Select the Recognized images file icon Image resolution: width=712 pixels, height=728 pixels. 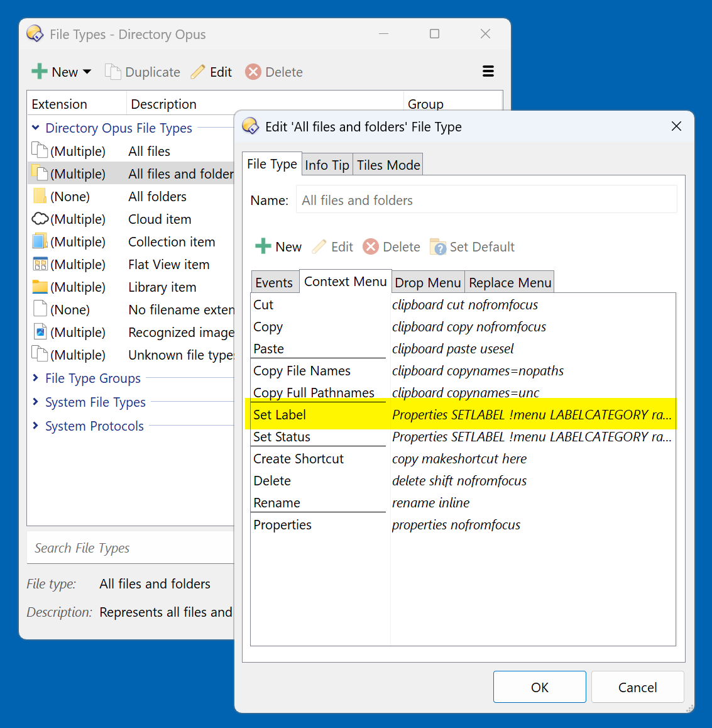pos(40,332)
